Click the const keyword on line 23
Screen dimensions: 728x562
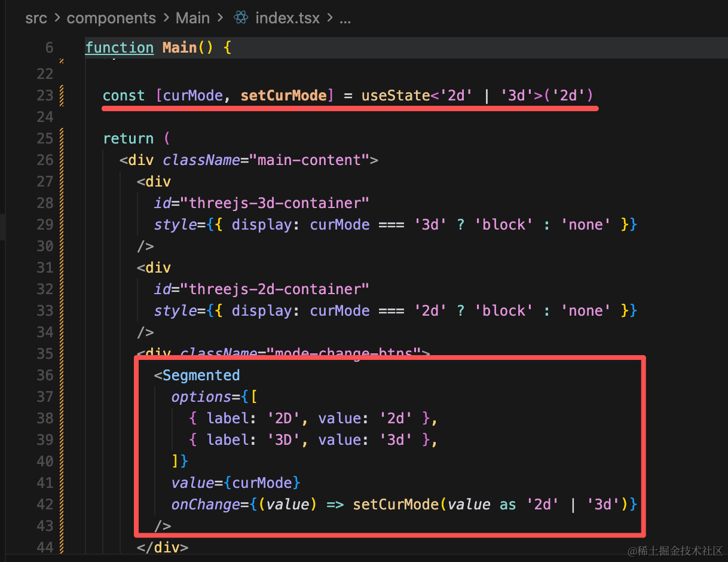point(124,96)
